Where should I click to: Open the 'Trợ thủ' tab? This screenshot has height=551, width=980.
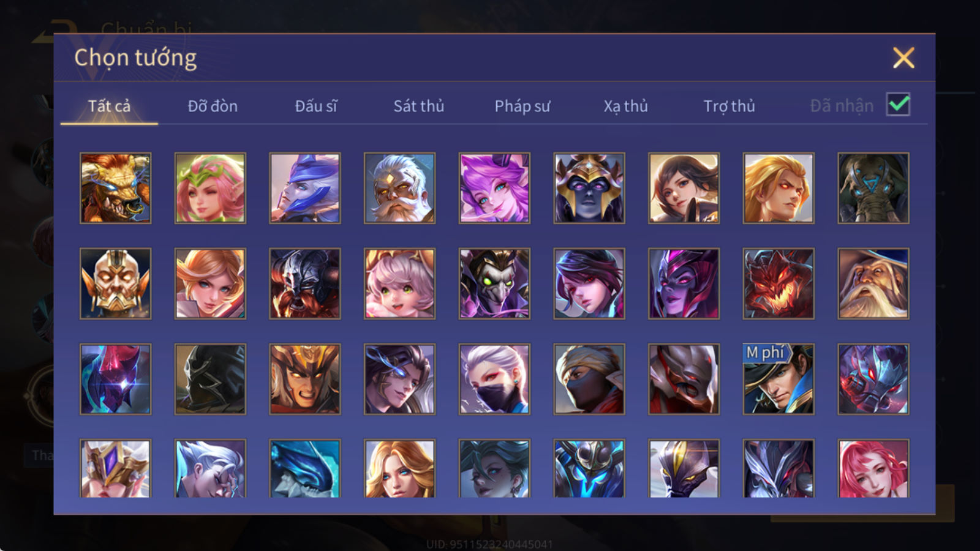[x=729, y=106]
